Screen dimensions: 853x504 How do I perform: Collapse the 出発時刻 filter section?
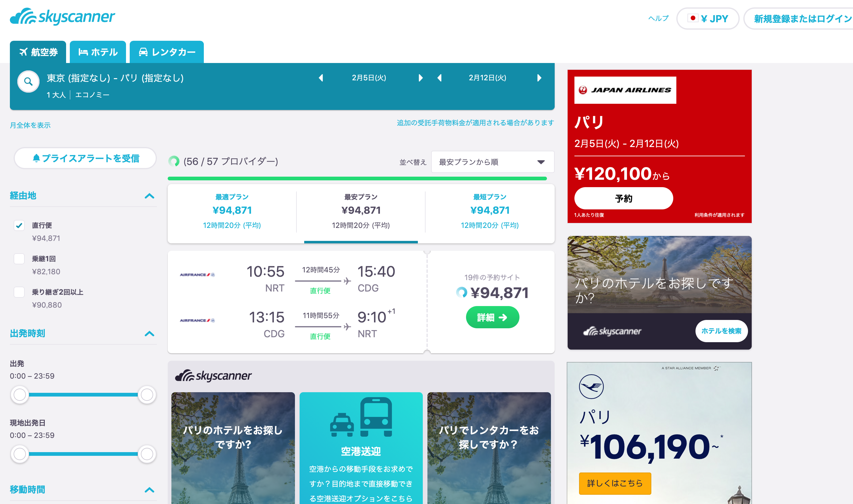(x=149, y=334)
